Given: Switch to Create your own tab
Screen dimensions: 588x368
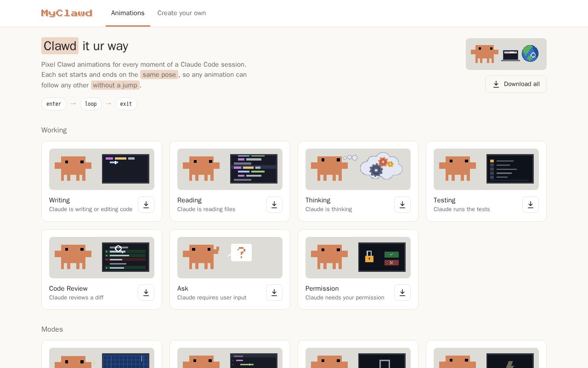Looking at the screenshot, I should point(181,13).
